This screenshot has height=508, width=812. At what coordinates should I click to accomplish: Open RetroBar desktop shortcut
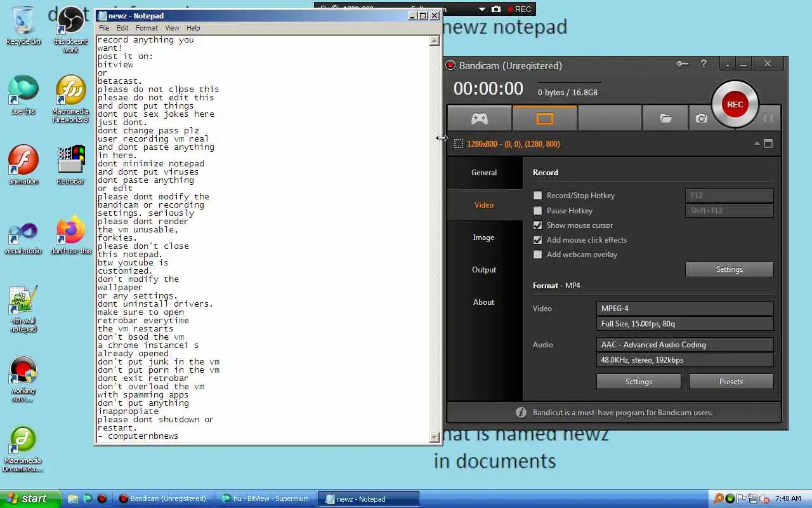point(70,165)
